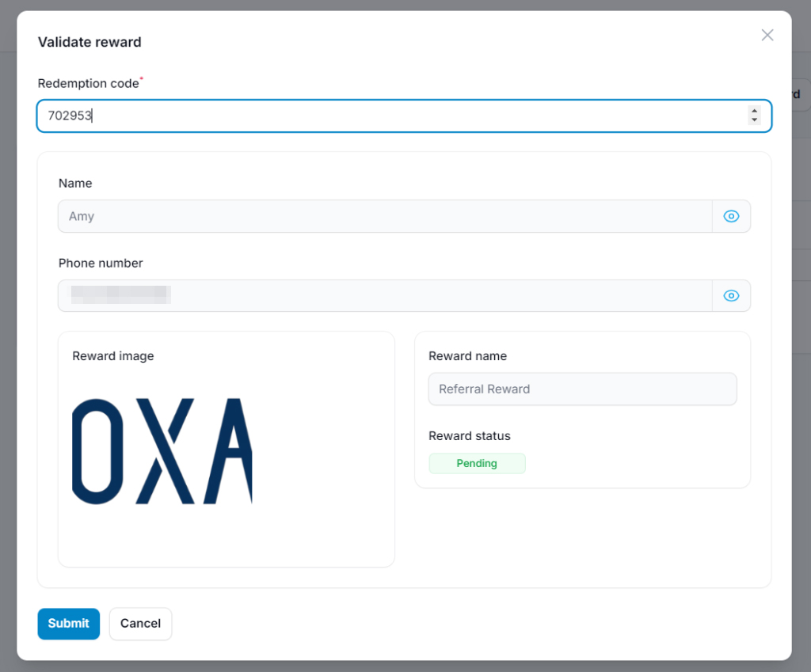Click the Reward image label
This screenshot has height=672, width=811.
pyautogui.click(x=112, y=356)
